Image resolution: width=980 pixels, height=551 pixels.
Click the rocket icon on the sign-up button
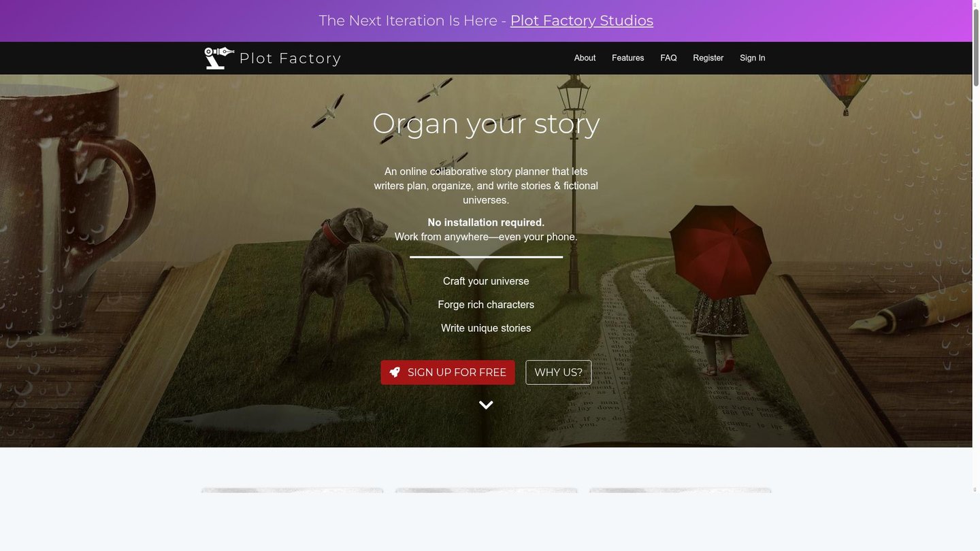[x=395, y=372]
